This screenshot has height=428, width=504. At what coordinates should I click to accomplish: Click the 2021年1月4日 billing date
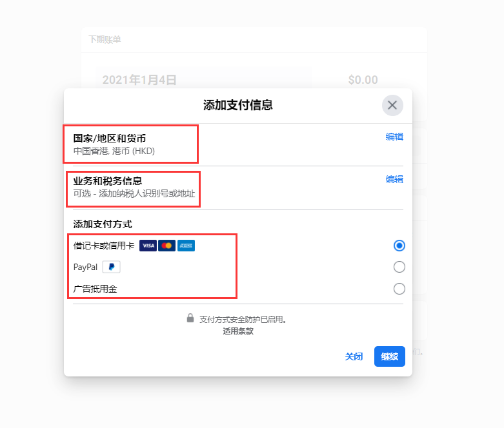(x=139, y=80)
